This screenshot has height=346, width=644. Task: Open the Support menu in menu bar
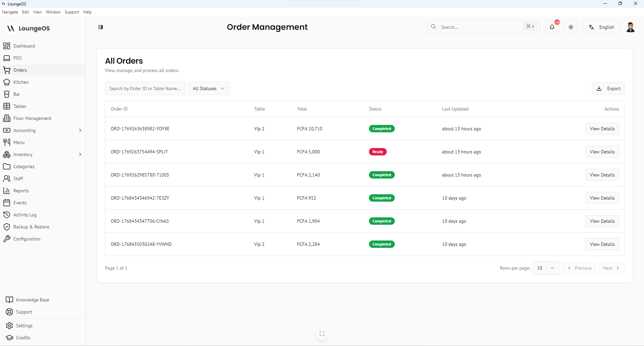(72, 12)
